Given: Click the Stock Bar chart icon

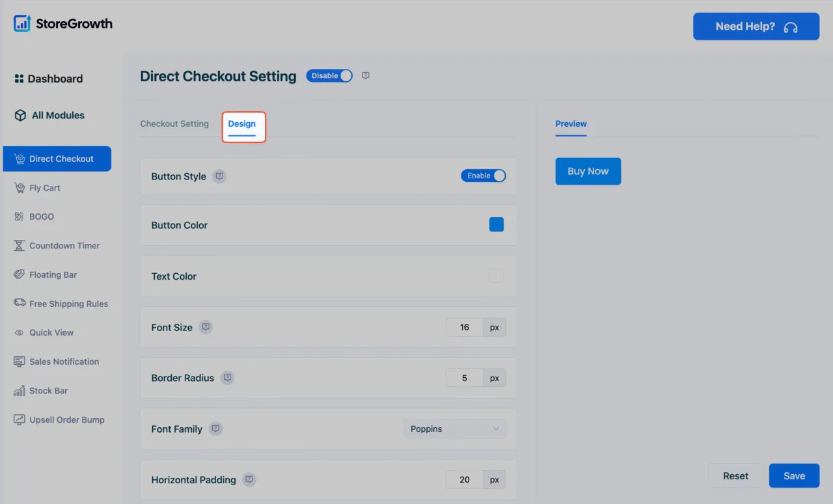Looking at the screenshot, I should pyautogui.click(x=19, y=391).
